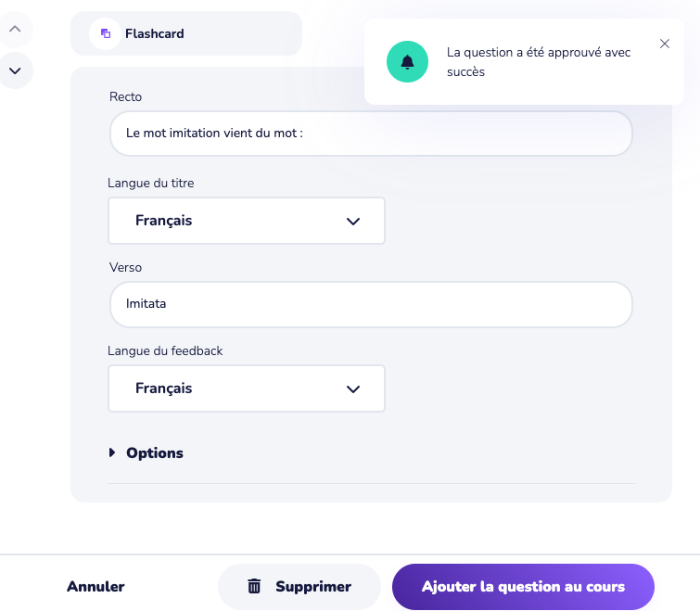Screen dimensions: 700x611
Task: Click the green bell notification icon
Action: 407,62
